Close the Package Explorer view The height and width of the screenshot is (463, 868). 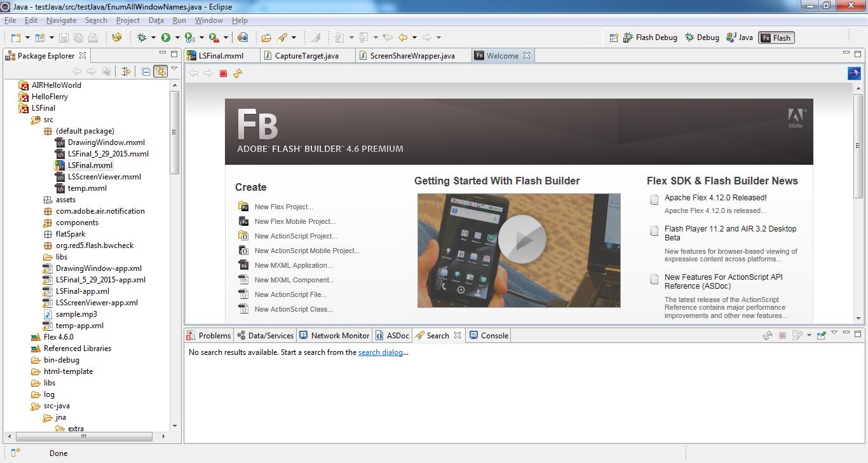[x=83, y=55]
